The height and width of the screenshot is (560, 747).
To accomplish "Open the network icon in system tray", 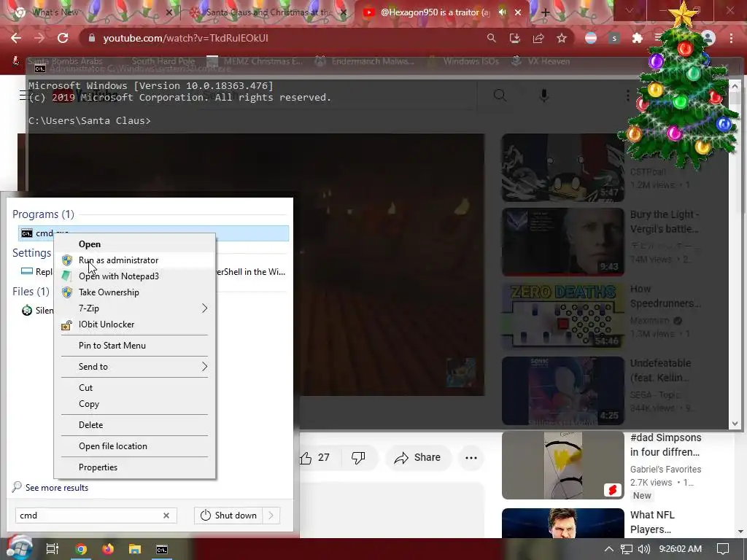I will (x=627, y=549).
